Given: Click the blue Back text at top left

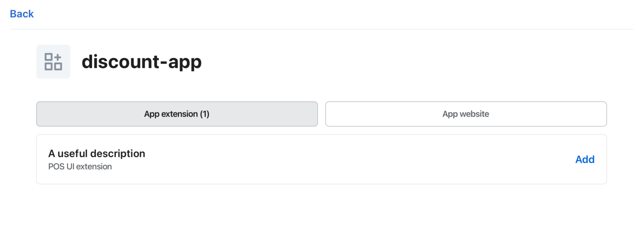Looking at the screenshot, I should tap(22, 14).
